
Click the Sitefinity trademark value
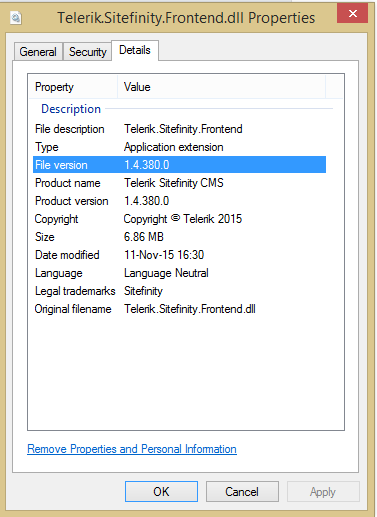[x=143, y=291]
